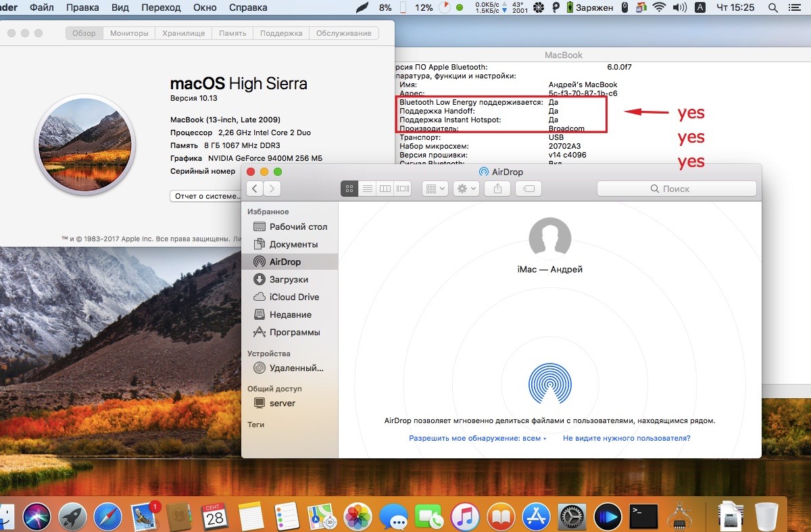Viewport: 811px width, 532px height.
Task: Open Загрузки in Finder sidebar
Action: coord(290,279)
